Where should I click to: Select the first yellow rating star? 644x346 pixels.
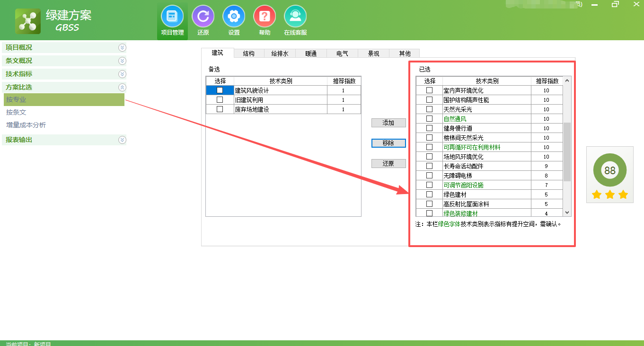click(597, 194)
